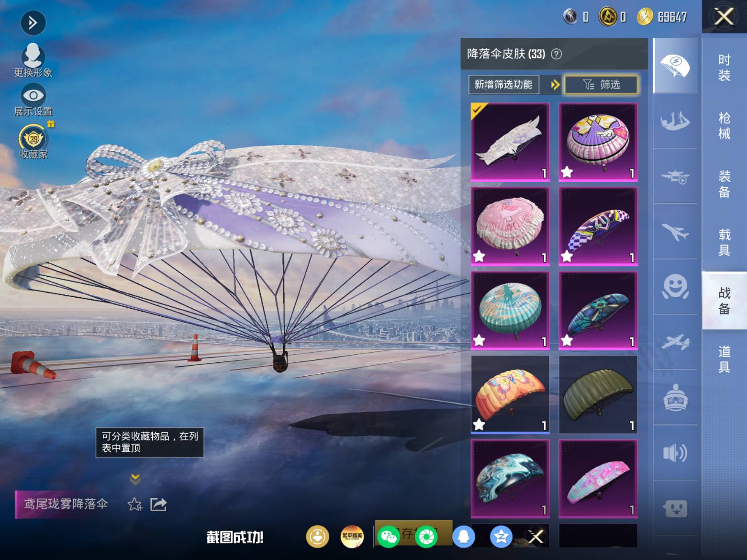This screenshot has width=747, height=560.
Task: Share screenshot to Qzone star icon
Action: (501, 537)
